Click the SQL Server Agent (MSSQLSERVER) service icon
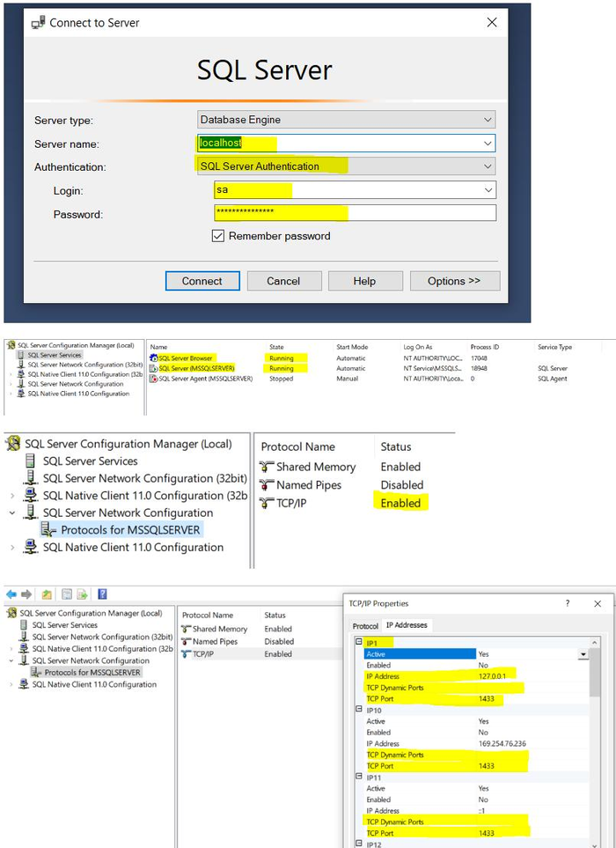 tap(153, 379)
